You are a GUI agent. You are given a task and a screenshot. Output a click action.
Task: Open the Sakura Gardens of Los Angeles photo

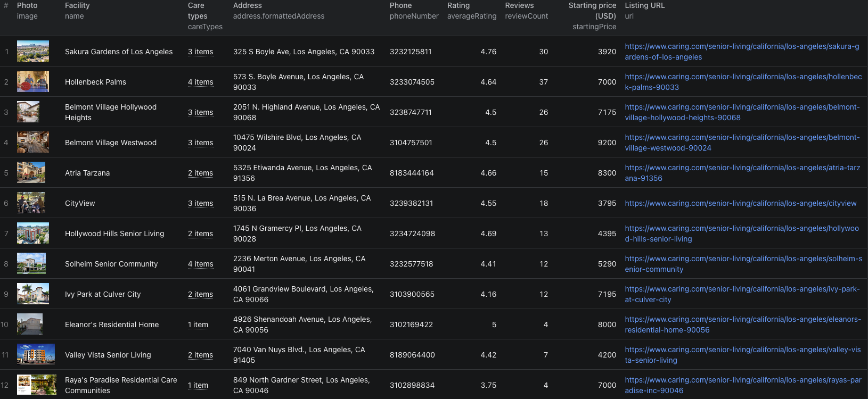pos(33,51)
